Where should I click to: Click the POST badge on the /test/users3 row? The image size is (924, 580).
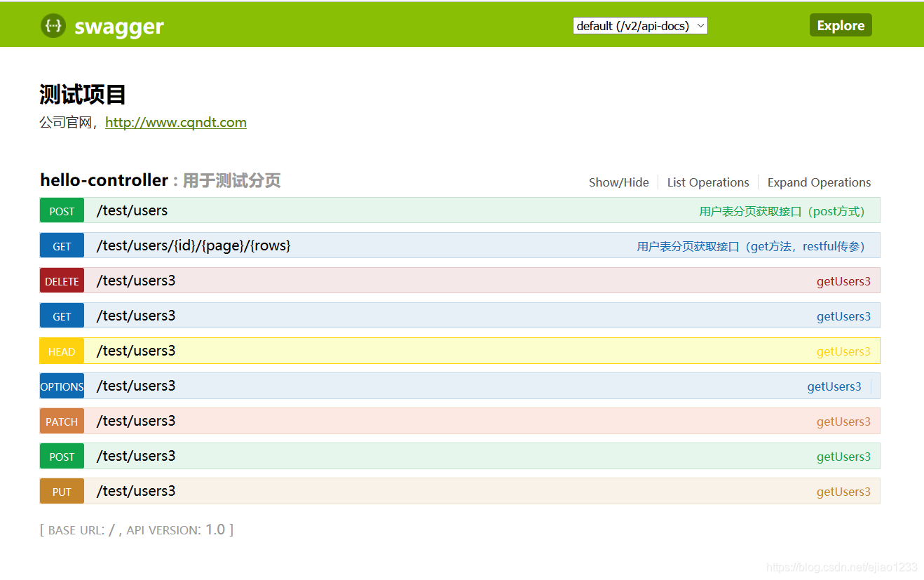click(61, 456)
